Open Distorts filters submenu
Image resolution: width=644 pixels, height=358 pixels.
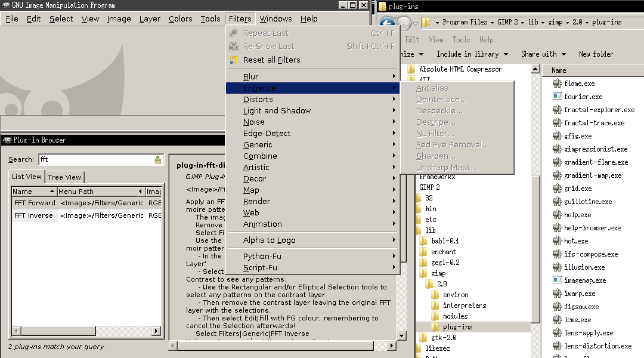point(312,100)
